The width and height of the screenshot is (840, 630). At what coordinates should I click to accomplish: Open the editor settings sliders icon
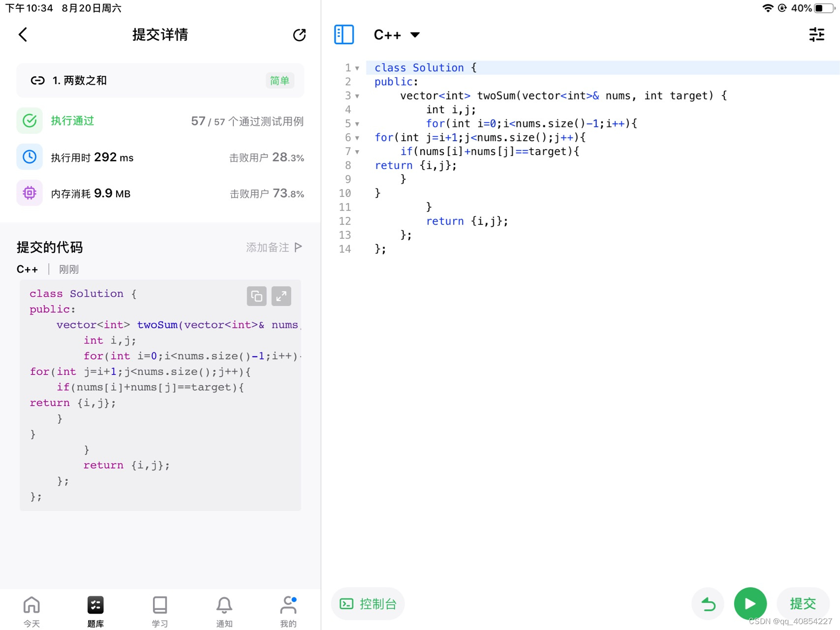816,34
